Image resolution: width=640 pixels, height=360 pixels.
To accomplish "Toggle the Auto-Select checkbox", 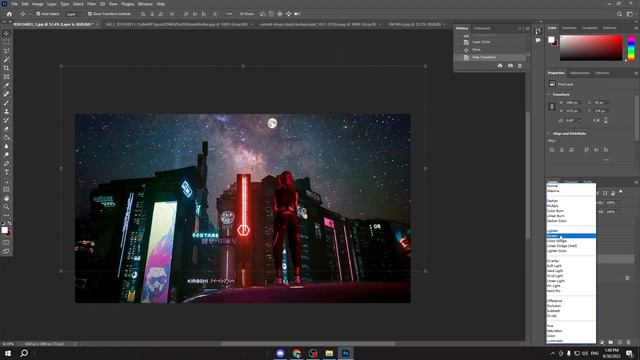I will [x=38, y=14].
